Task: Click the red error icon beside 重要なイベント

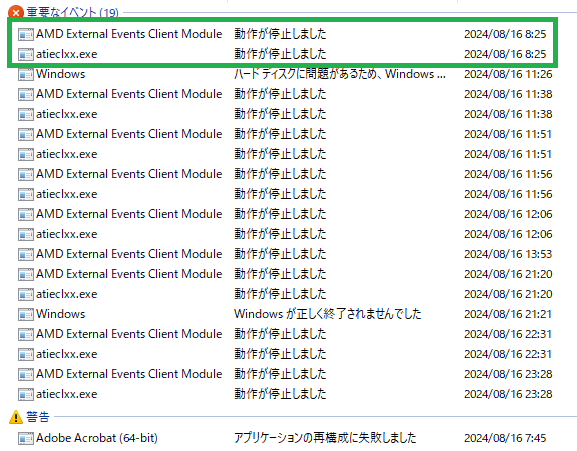Action: pos(16,12)
